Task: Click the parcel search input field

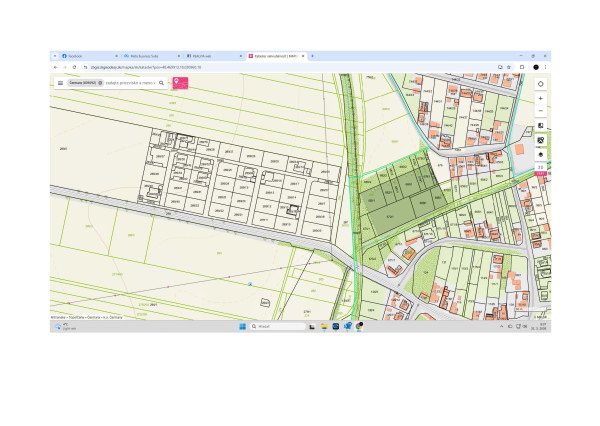Action: click(x=132, y=83)
